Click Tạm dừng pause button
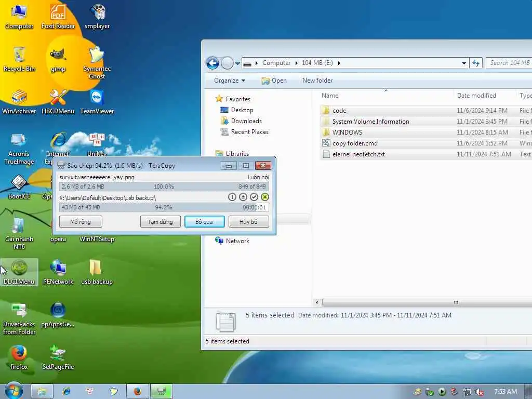The image size is (532, 399). point(160,221)
